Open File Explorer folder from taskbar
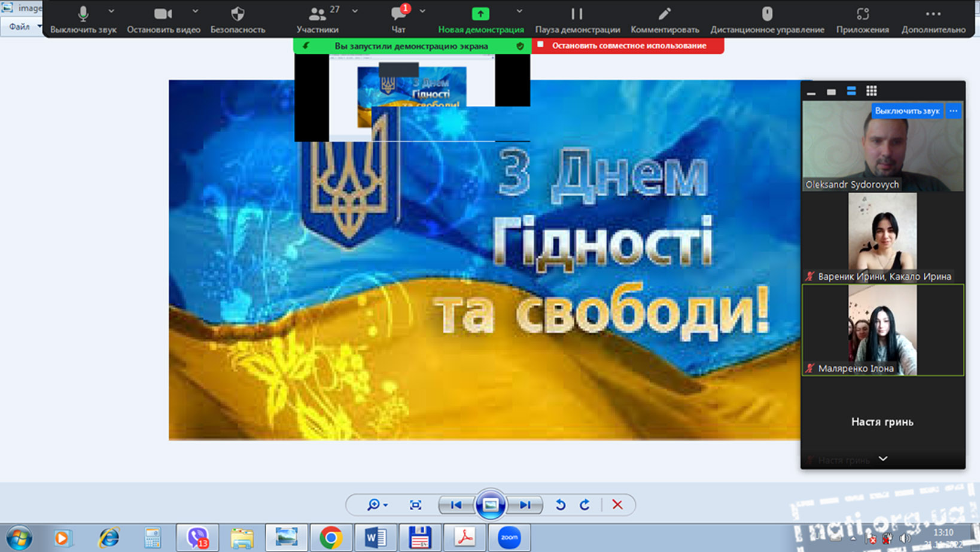 [x=242, y=538]
